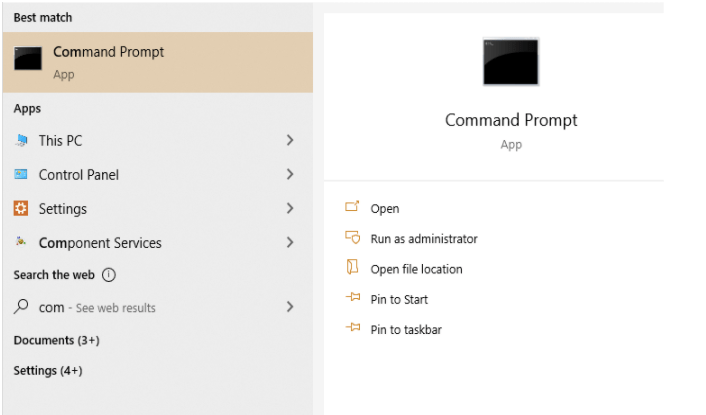Click the Open file location folder icon
The width and height of the screenshot is (706, 415).
(x=352, y=267)
